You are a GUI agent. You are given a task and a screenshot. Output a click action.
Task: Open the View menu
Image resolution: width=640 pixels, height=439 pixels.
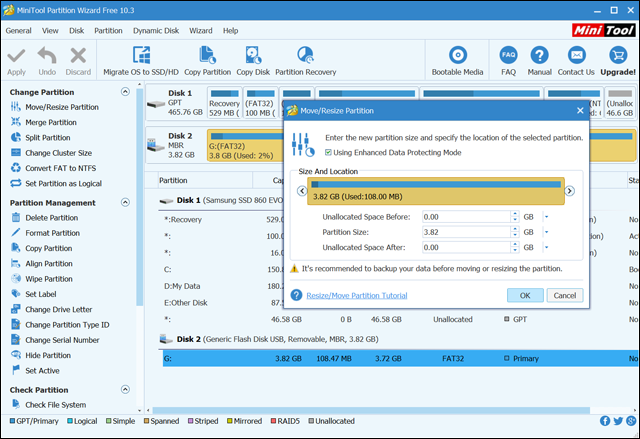tap(50, 31)
